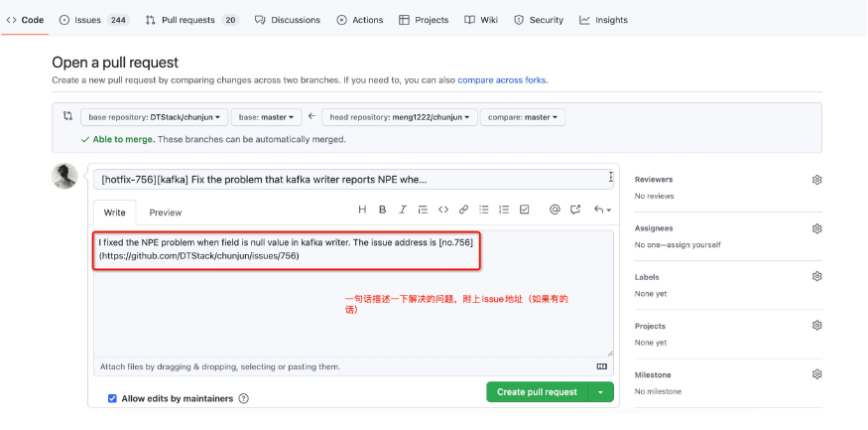Switch to the Preview tab
868x430 pixels.
pos(166,213)
